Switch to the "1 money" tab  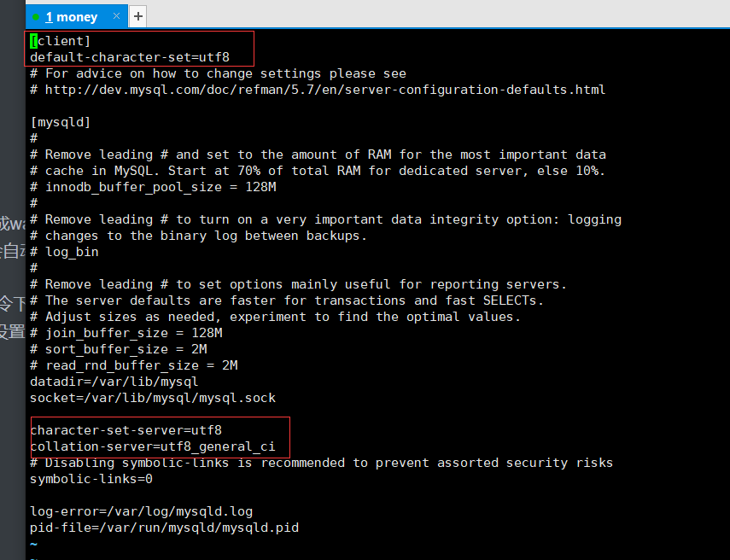coord(72,17)
